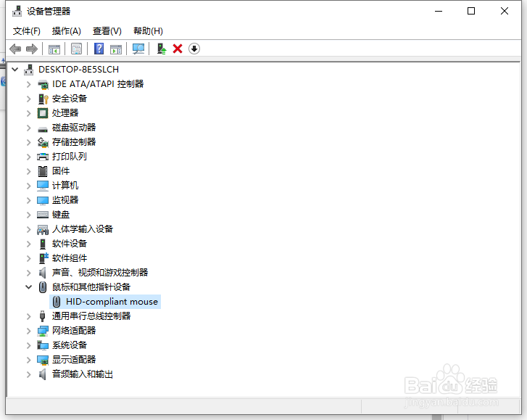
Task: Select the 软件组件 label
Action: point(70,258)
